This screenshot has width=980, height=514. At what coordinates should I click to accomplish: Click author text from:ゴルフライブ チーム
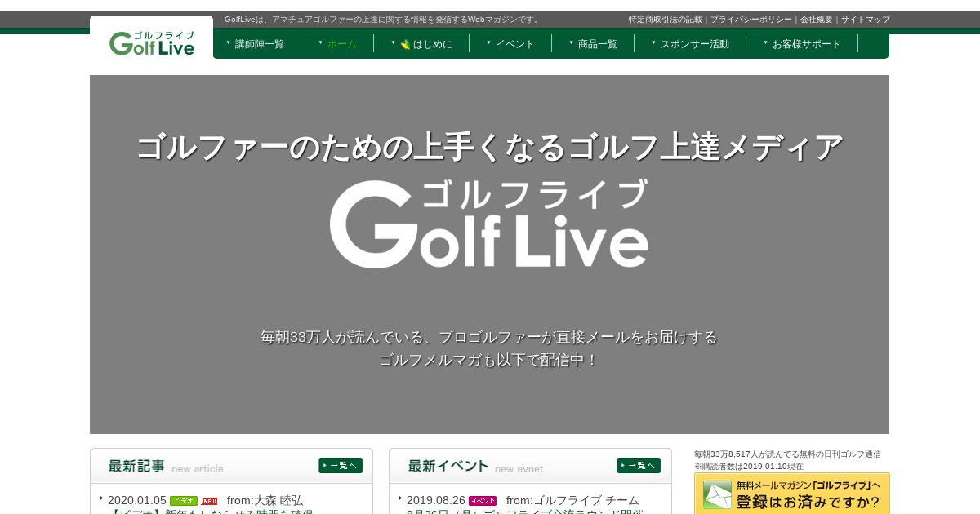572,500
